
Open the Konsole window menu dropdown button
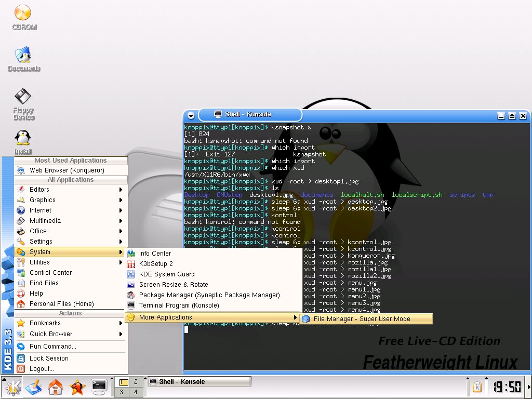pyautogui.click(x=191, y=116)
